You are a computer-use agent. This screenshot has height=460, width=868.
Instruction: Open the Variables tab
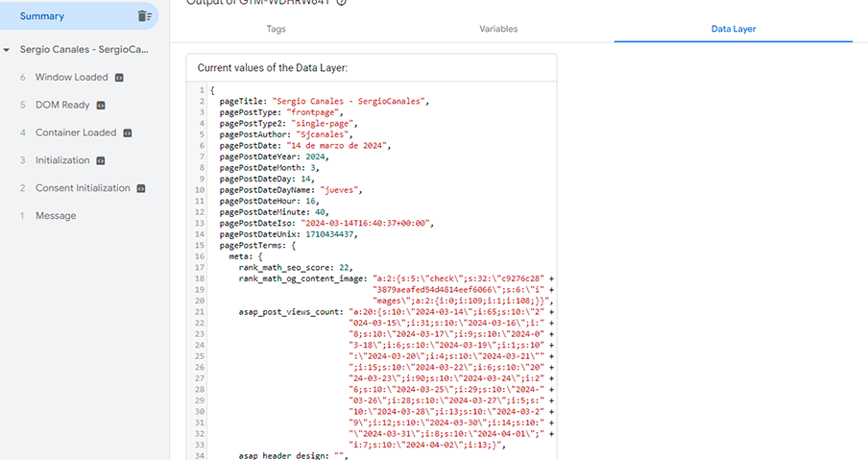[x=498, y=29]
